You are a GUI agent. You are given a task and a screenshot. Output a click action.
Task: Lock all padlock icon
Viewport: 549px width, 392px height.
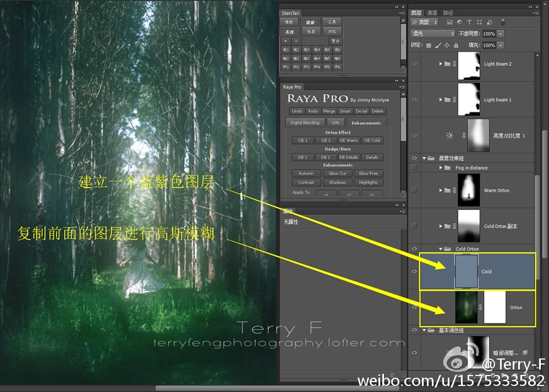click(x=456, y=45)
